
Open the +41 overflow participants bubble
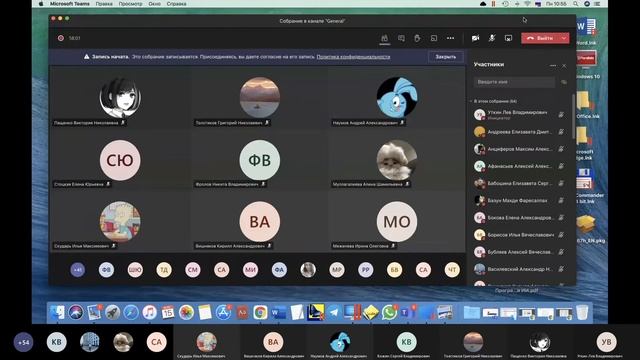(x=78, y=270)
